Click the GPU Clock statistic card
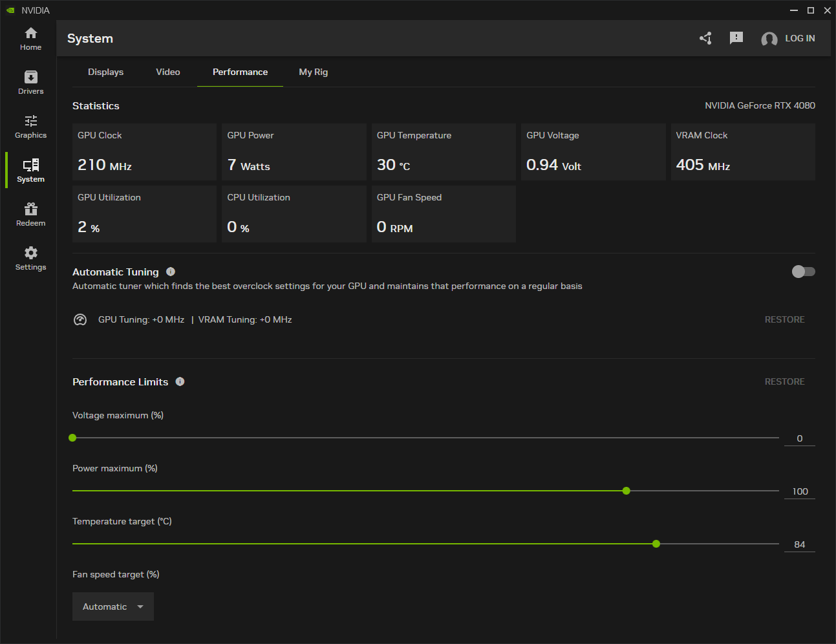Screen dimensions: 836x644 point(144,152)
